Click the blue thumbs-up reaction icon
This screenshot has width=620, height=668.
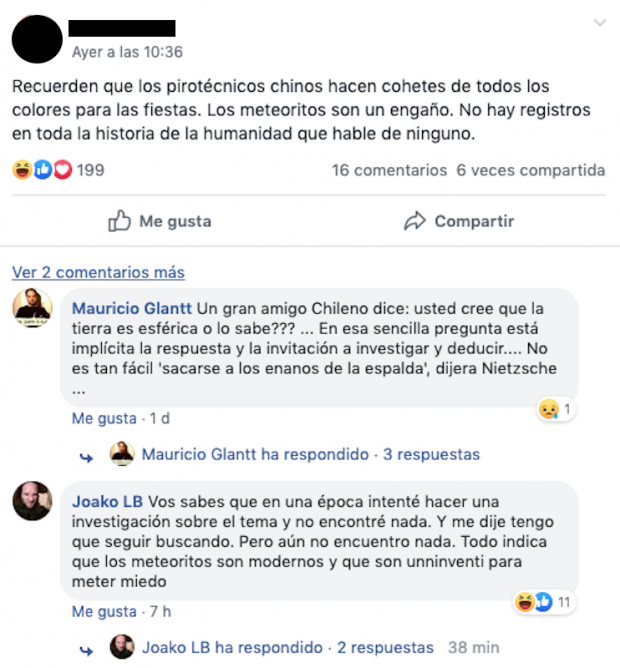coord(43,170)
